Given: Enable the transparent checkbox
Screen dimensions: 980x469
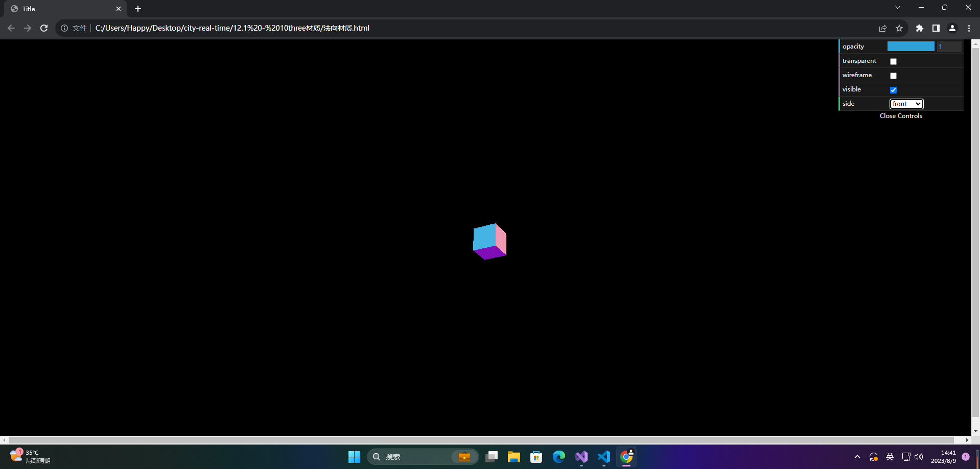Looking at the screenshot, I should click(893, 61).
